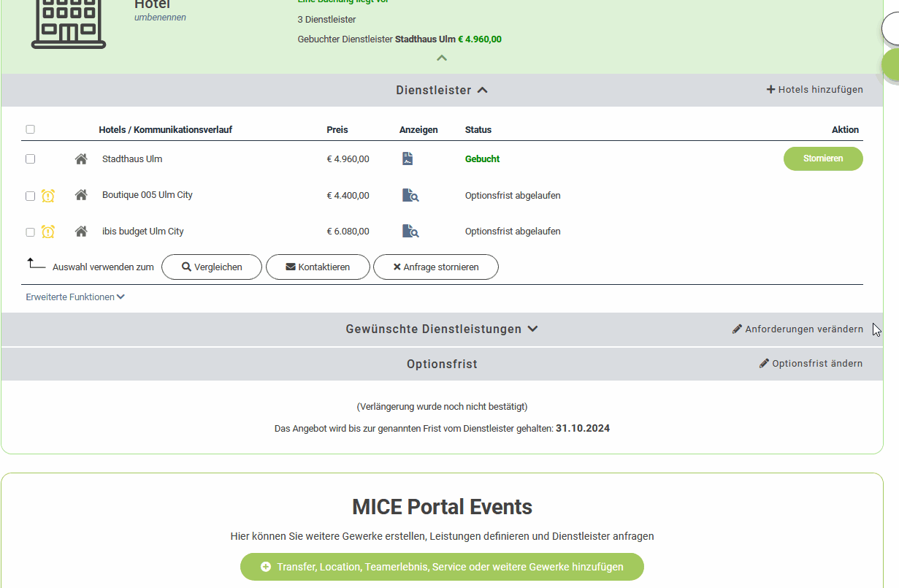Click the alarm clock icon for Boutique 005

tap(48, 196)
